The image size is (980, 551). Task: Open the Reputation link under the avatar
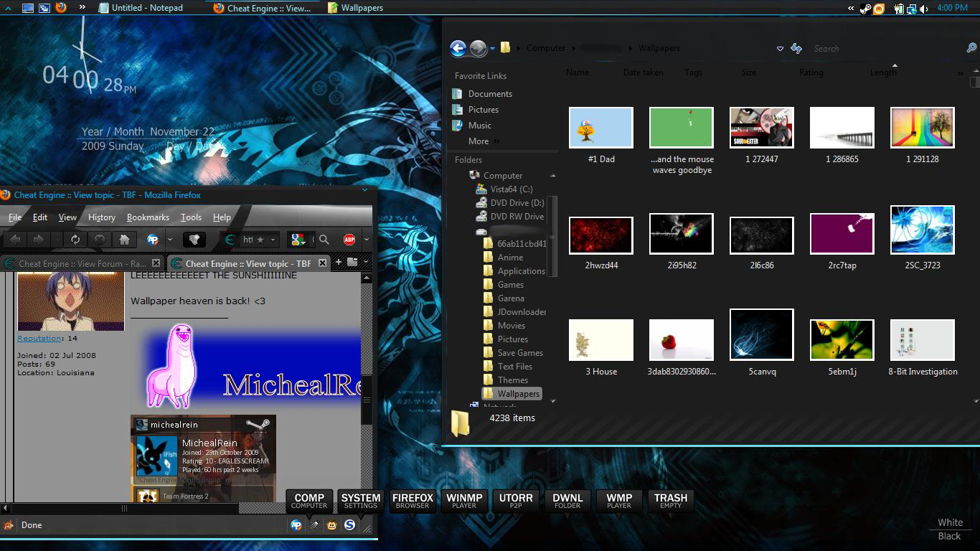click(x=39, y=338)
